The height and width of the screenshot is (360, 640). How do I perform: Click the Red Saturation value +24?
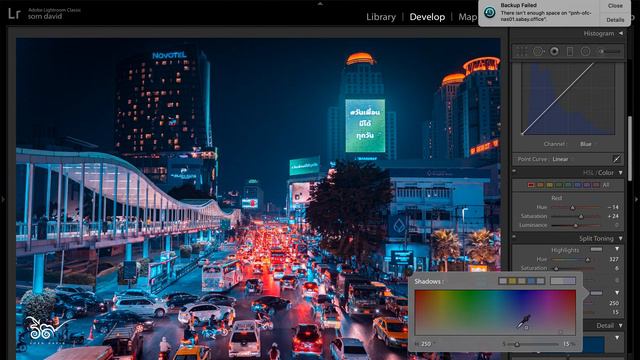click(x=613, y=216)
